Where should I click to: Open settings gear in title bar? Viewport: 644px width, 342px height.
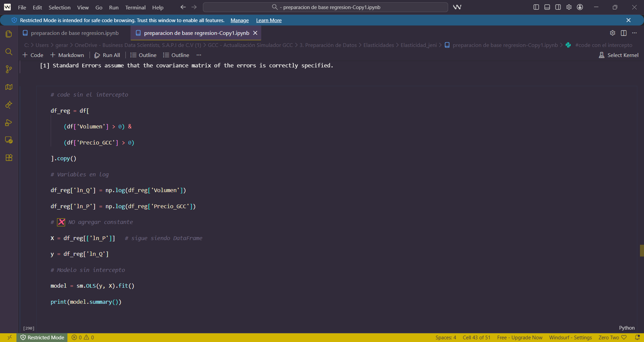tap(569, 7)
